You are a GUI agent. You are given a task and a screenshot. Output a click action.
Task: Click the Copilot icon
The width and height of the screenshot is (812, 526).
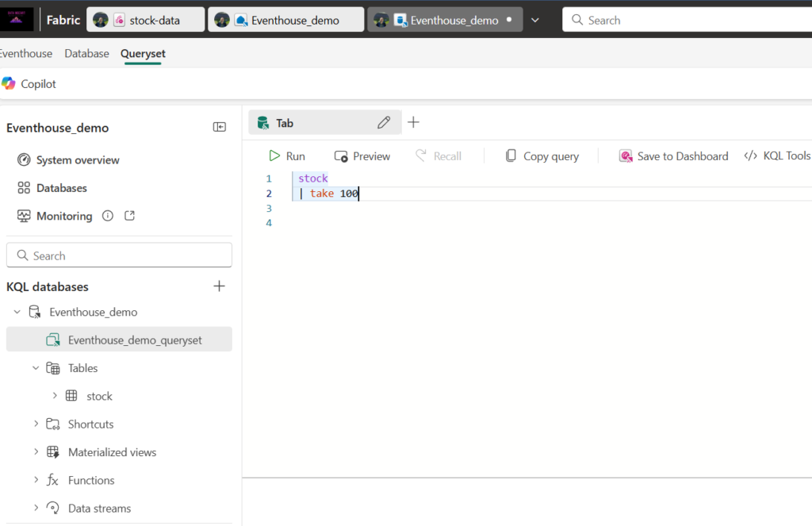pyautogui.click(x=9, y=84)
